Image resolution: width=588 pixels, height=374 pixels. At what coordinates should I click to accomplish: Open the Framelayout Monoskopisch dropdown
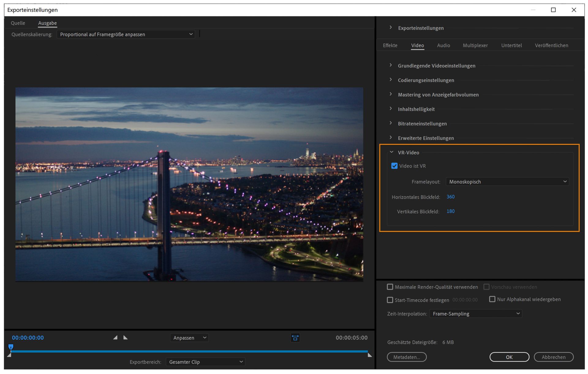coord(507,181)
